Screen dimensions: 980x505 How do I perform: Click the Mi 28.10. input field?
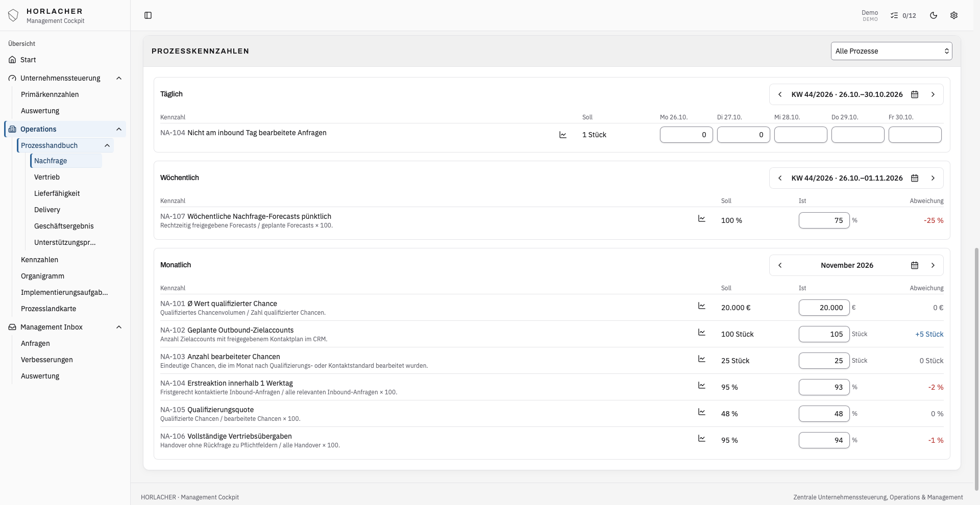[x=800, y=135]
